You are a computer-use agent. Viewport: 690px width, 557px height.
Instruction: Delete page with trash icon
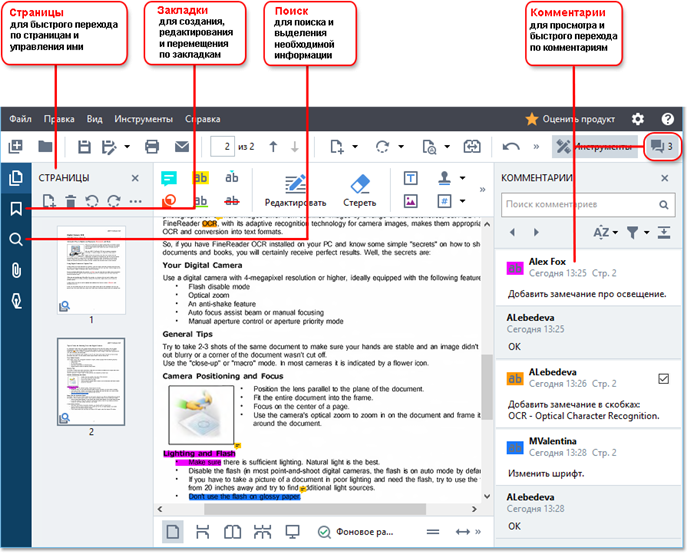point(70,202)
